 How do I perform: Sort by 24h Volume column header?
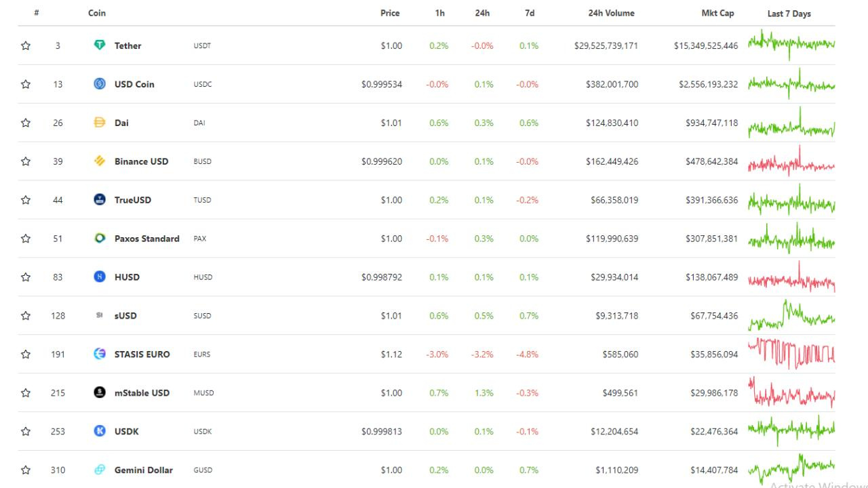[611, 13]
